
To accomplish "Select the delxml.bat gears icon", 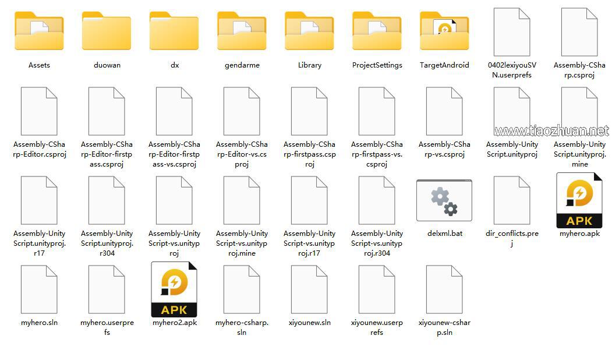I will click(444, 200).
